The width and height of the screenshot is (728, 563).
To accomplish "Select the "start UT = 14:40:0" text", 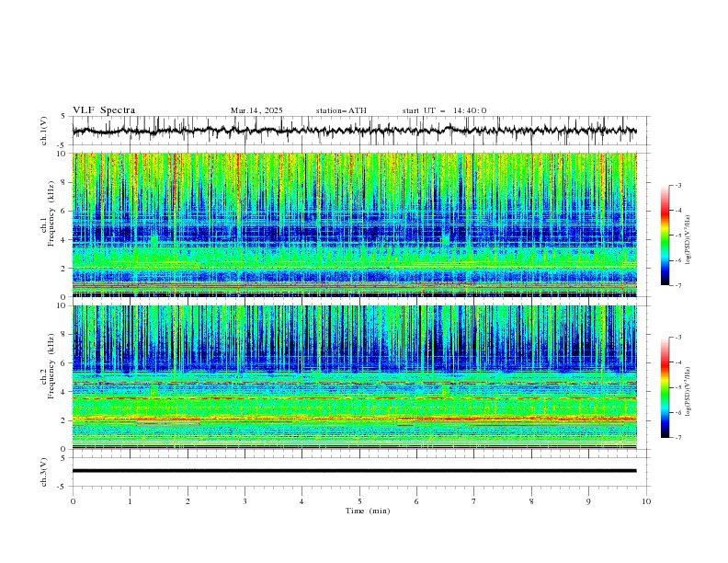I will pyautogui.click(x=444, y=110).
